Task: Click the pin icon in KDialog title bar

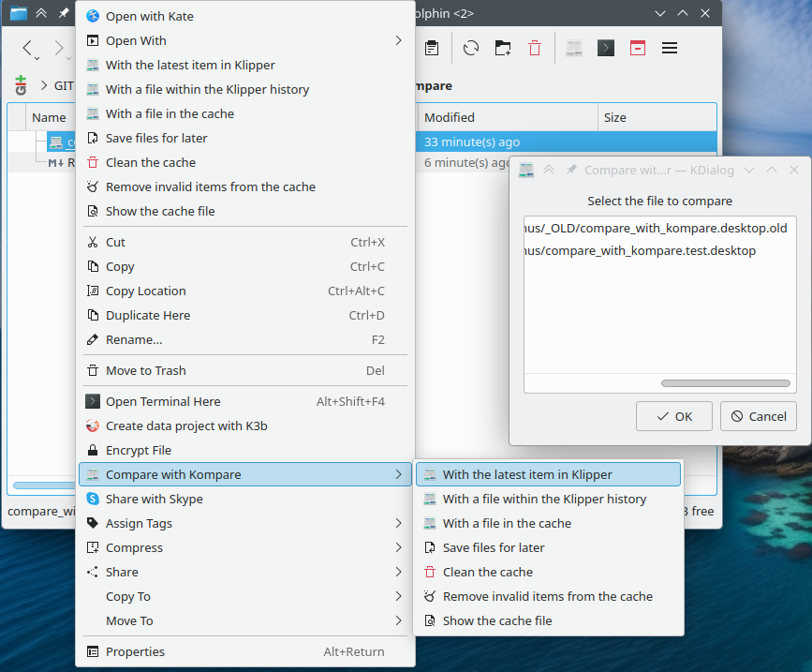Action: click(x=571, y=170)
